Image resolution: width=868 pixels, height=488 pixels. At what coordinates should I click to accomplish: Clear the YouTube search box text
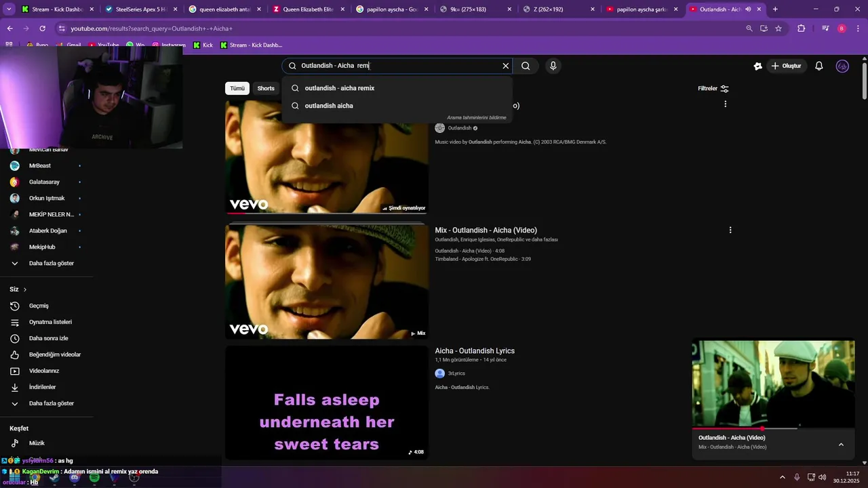click(505, 66)
